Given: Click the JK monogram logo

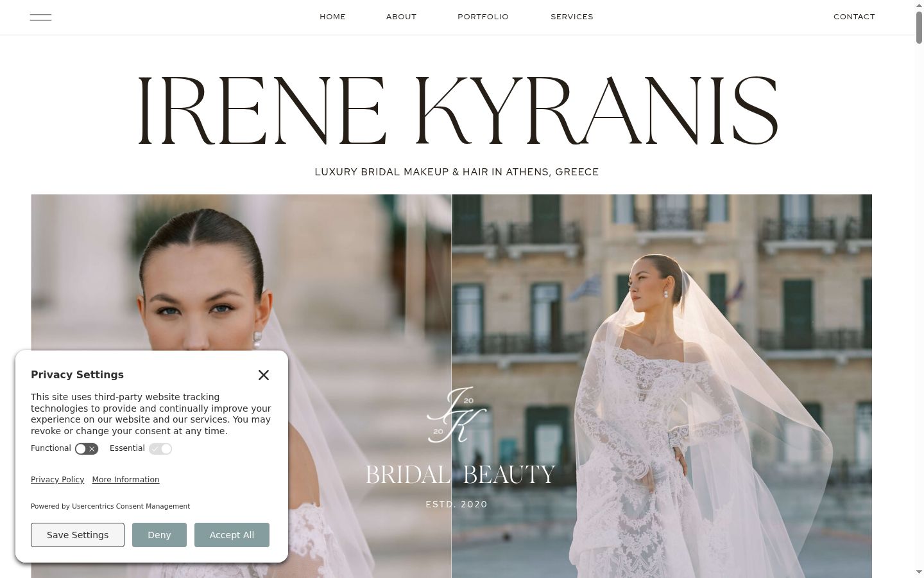Looking at the screenshot, I should click(x=457, y=415).
